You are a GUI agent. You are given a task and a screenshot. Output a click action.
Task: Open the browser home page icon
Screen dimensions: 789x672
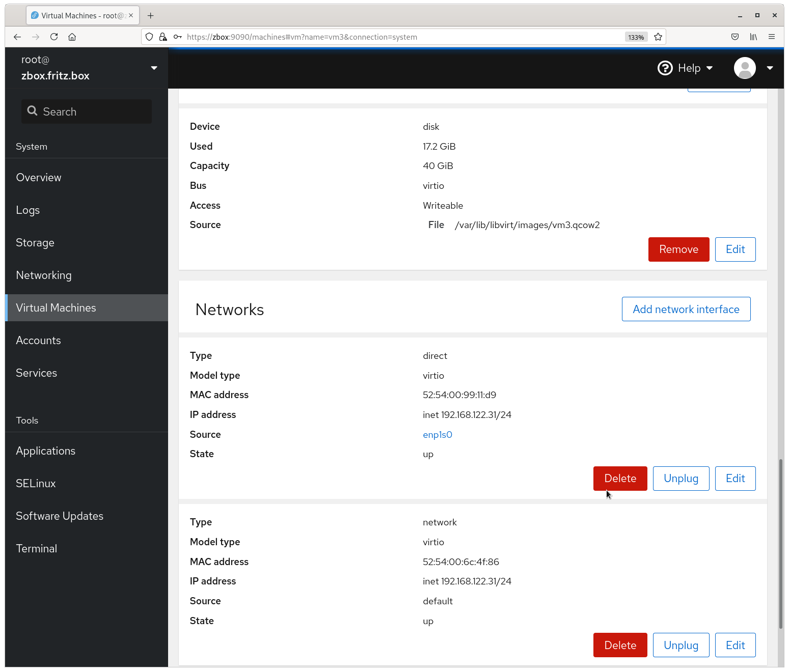pos(72,37)
